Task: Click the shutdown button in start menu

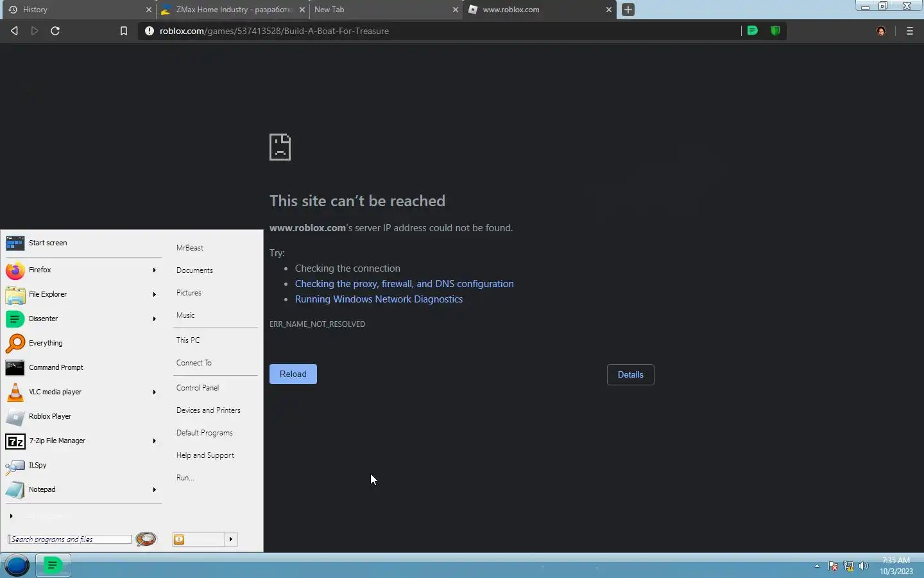Action: [x=199, y=539]
